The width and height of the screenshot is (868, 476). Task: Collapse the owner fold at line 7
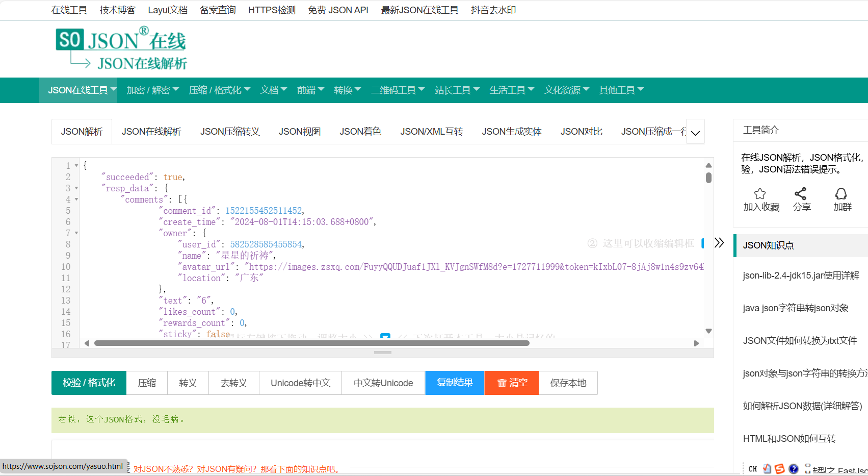click(x=76, y=233)
